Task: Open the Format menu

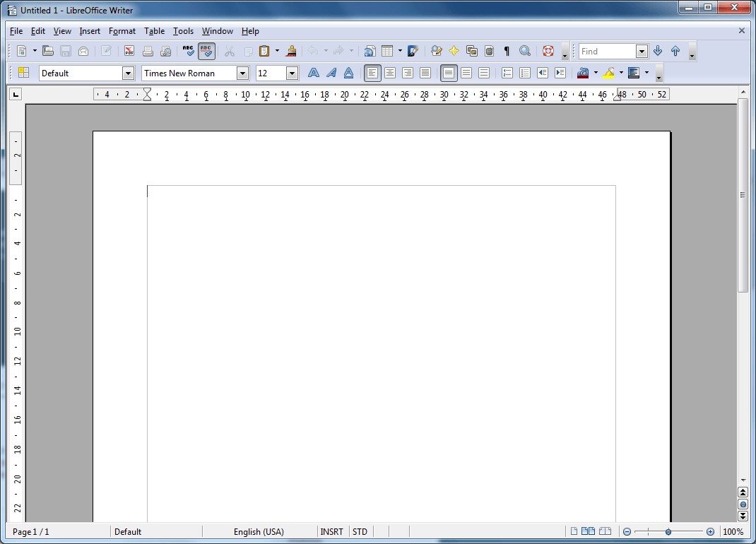Action: pos(122,31)
